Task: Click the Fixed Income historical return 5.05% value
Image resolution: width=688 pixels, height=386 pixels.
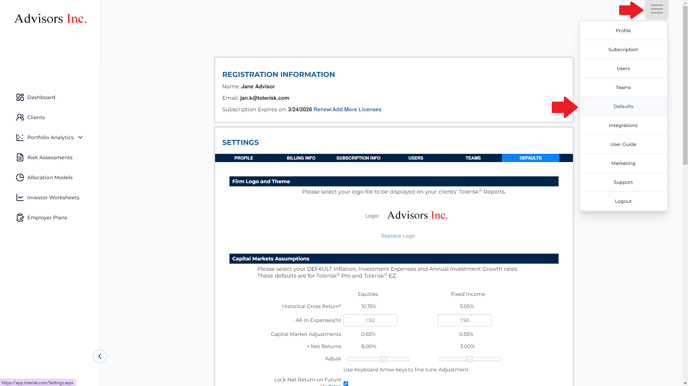Action: 467,306
